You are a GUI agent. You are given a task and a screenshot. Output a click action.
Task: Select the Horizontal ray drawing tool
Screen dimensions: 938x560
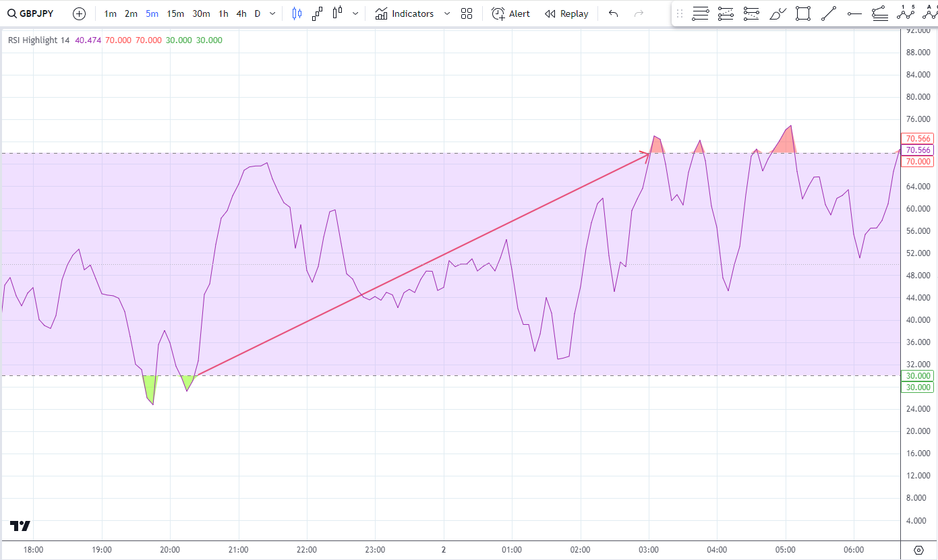[x=854, y=13]
